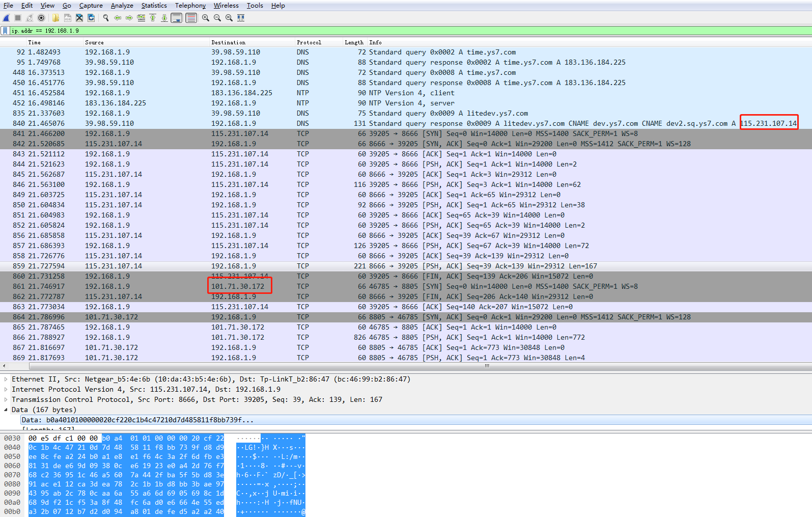This screenshot has height=517, width=812.
Task: Reset text to normal size
Action: (x=229, y=18)
